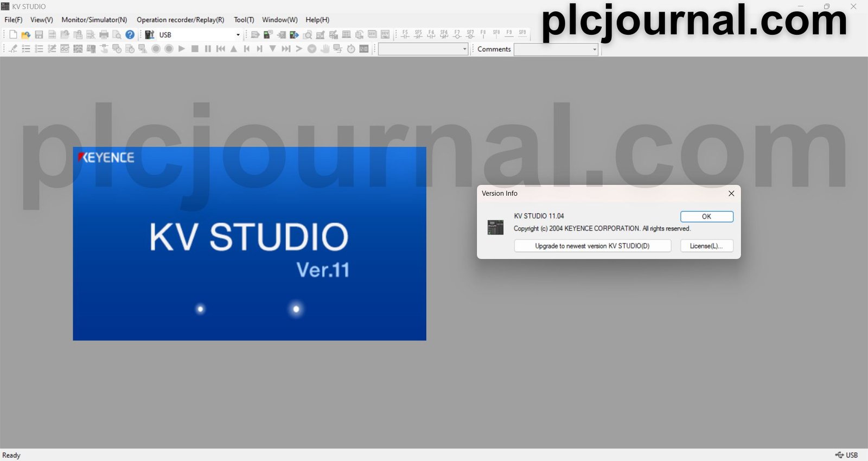Click the New project icon
868x461 pixels.
[13, 35]
